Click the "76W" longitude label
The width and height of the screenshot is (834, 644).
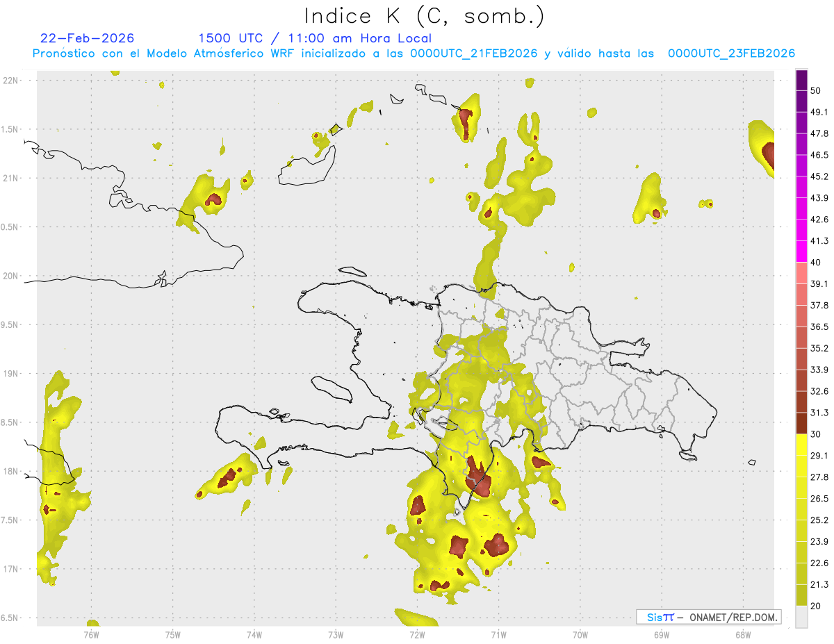(91, 634)
